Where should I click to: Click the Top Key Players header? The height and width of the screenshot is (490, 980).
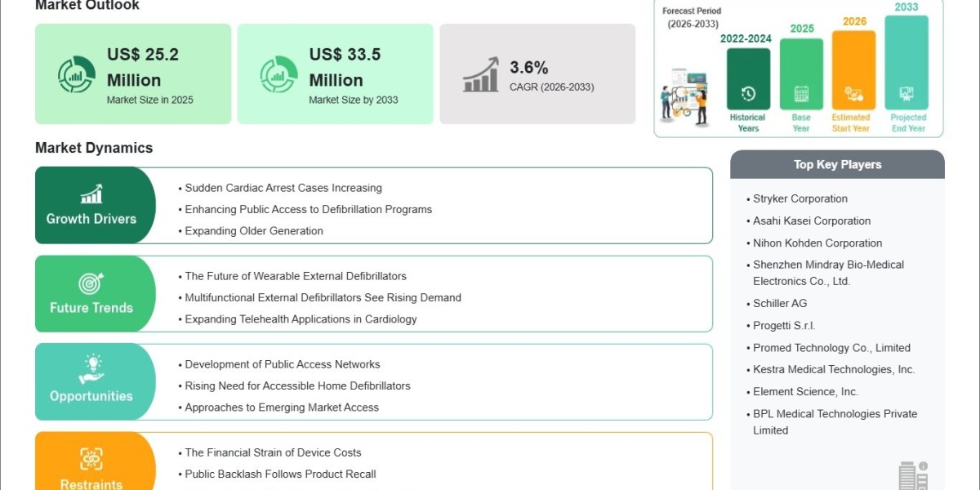pyautogui.click(x=837, y=164)
